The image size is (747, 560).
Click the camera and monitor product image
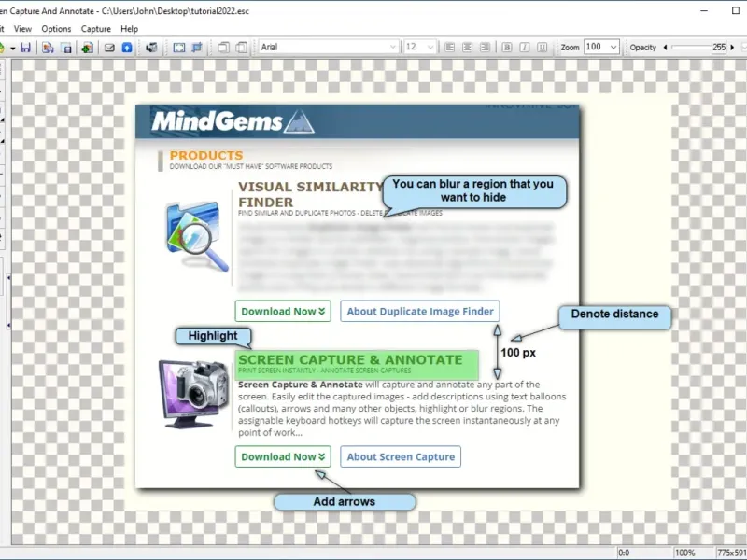[x=194, y=394]
